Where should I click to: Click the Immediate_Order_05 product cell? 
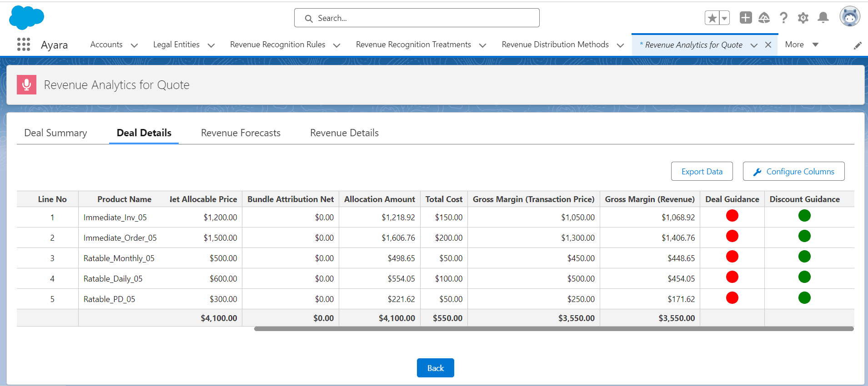click(120, 238)
